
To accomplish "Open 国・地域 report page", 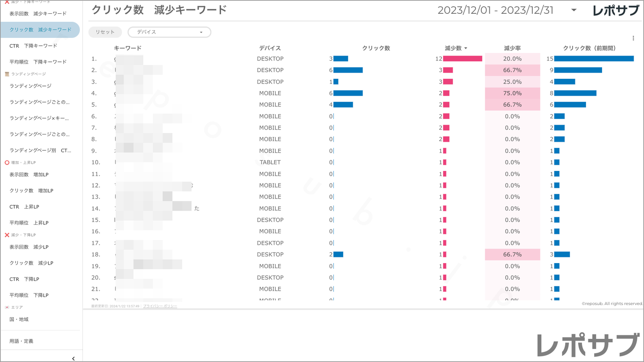I will pos(19,319).
